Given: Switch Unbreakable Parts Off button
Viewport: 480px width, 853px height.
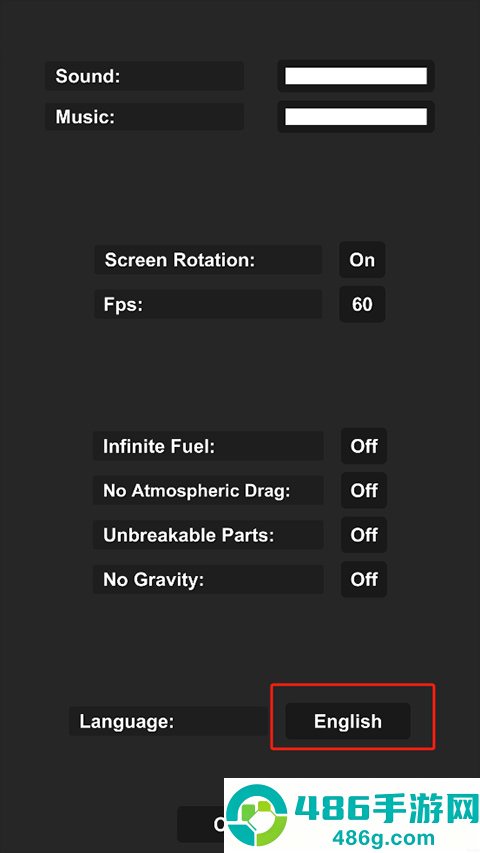Looking at the screenshot, I should [x=364, y=535].
